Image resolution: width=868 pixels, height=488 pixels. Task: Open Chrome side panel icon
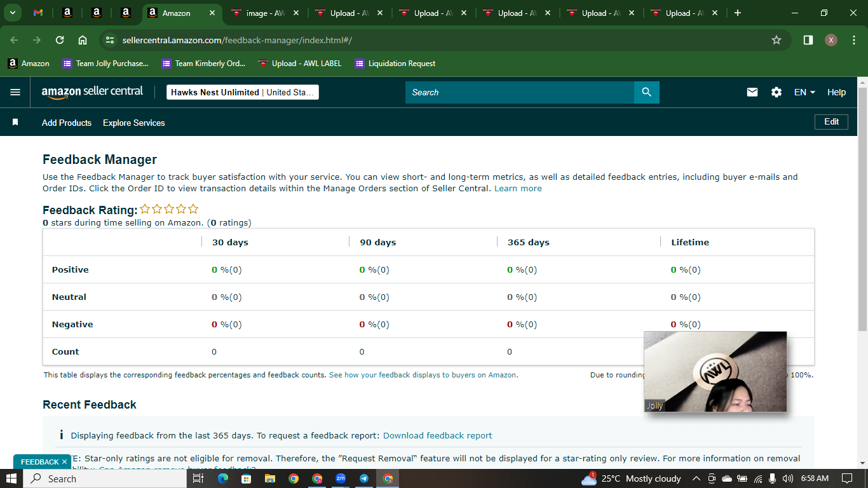click(x=808, y=40)
